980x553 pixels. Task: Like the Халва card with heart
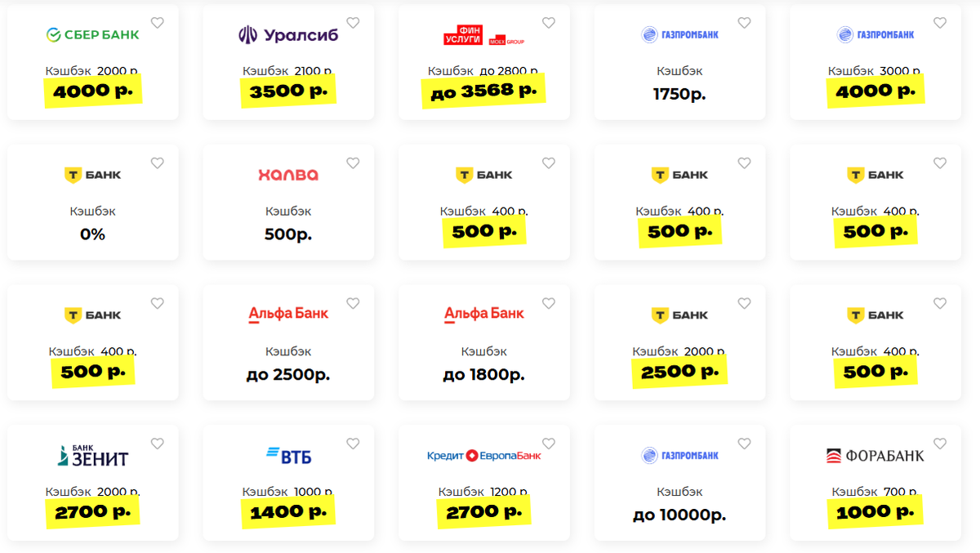click(353, 163)
